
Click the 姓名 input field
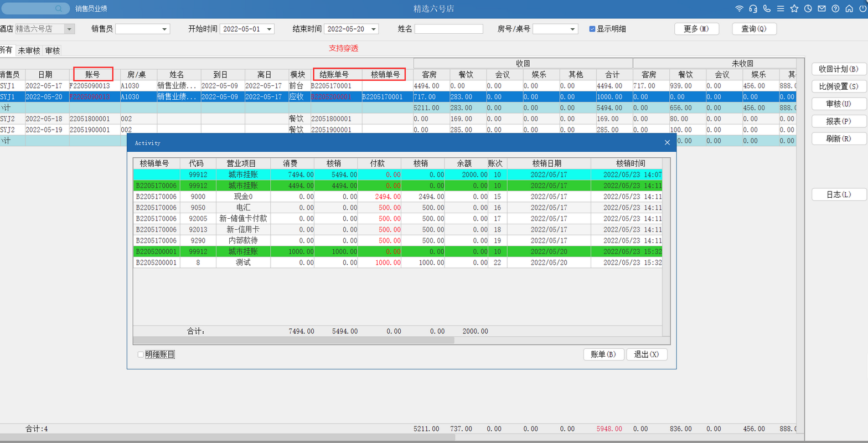pos(449,29)
